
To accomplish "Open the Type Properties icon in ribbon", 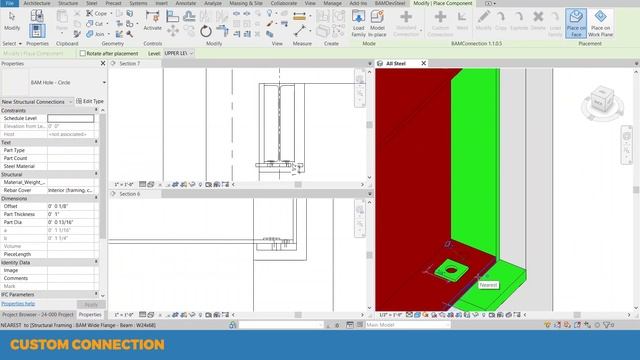I will (x=37, y=16).
